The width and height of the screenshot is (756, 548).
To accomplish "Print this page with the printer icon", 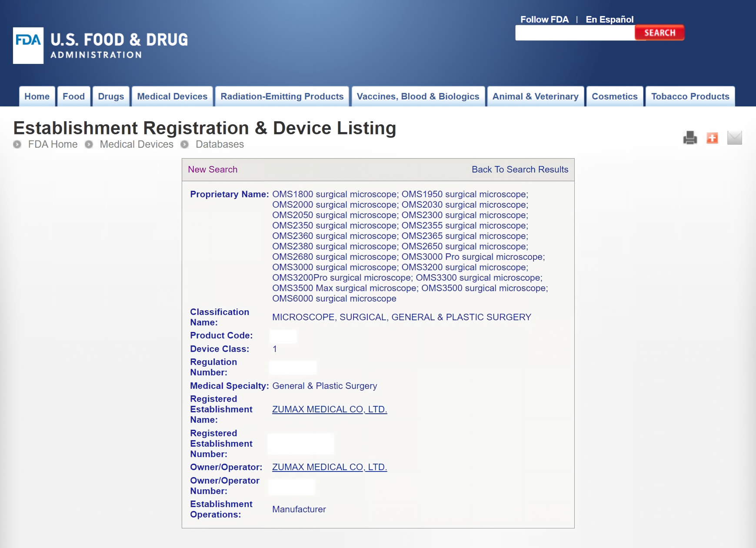I will 690,138.
